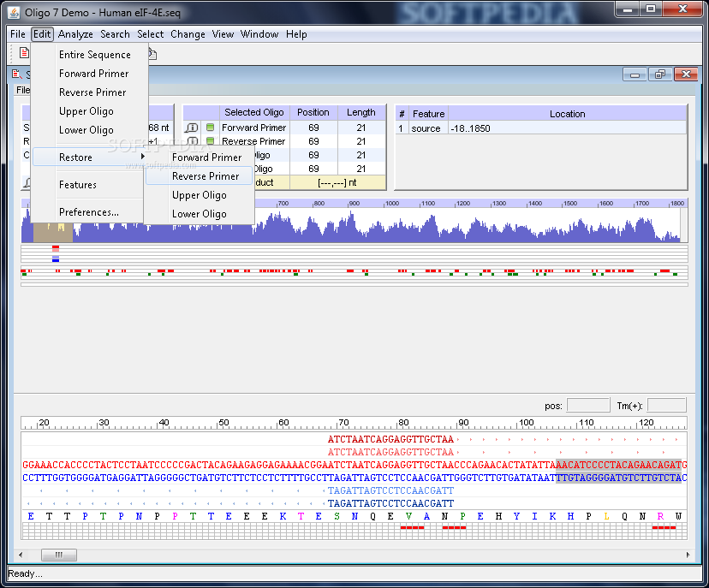Click the new document toolbar icon

pyautogui.click(x=24, y=53)
